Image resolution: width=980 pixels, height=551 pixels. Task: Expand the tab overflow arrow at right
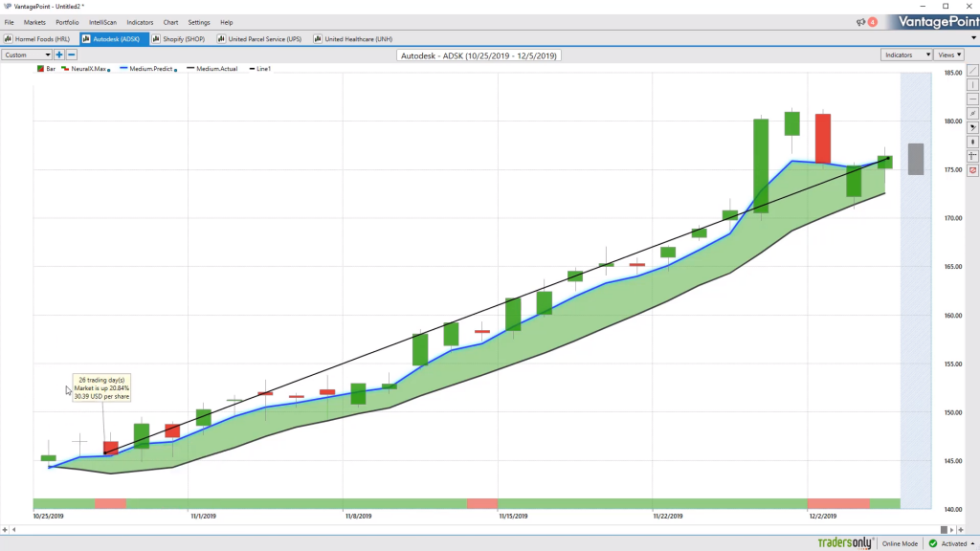pyautogui.click(x=973, y=38)
